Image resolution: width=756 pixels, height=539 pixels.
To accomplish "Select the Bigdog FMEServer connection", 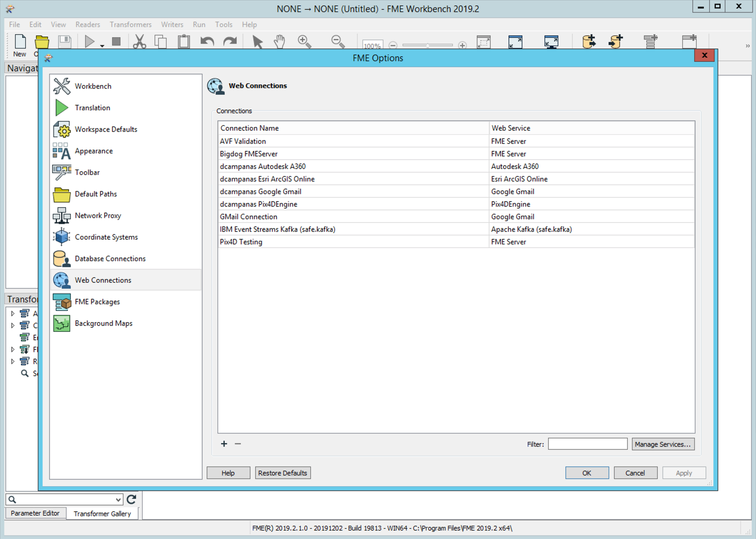I will click(x=456, y=154).
